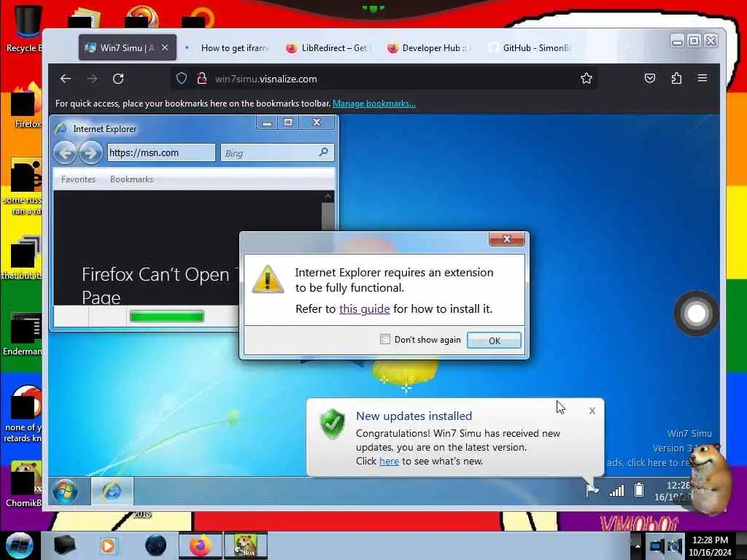Bookmark this page with the star icon
Screen dimensions: 747x560
click(587, 78)
